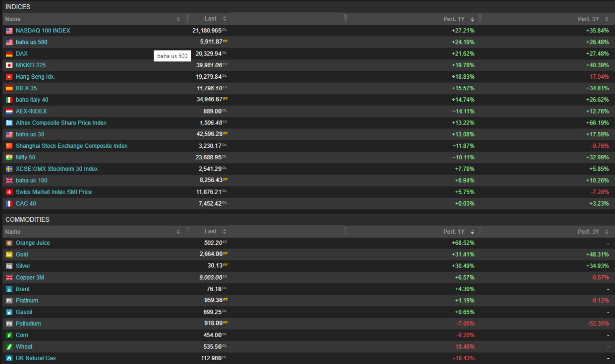Click the German flag icon next to DAX
The width and height of the screenshot is (615, 364).
tap(9, 54)
